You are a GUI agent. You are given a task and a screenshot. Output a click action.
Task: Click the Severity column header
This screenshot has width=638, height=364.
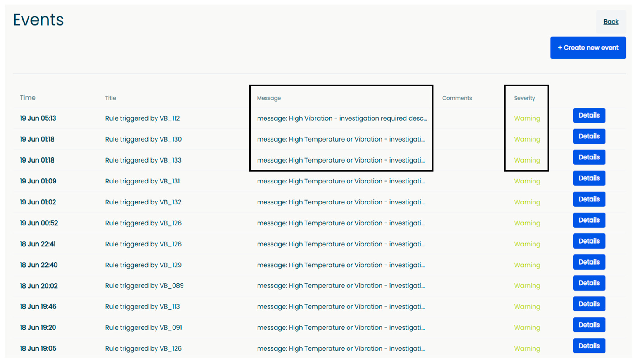point(524,98)
